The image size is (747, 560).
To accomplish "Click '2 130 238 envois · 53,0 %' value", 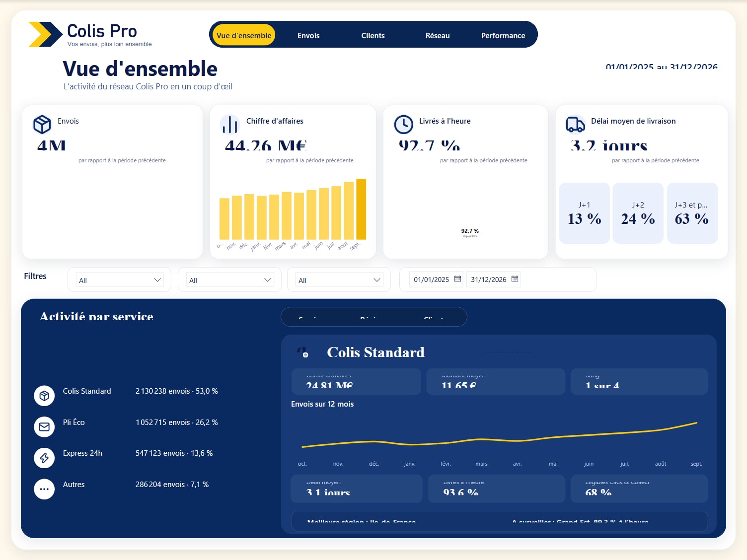I will coord(177,391).
